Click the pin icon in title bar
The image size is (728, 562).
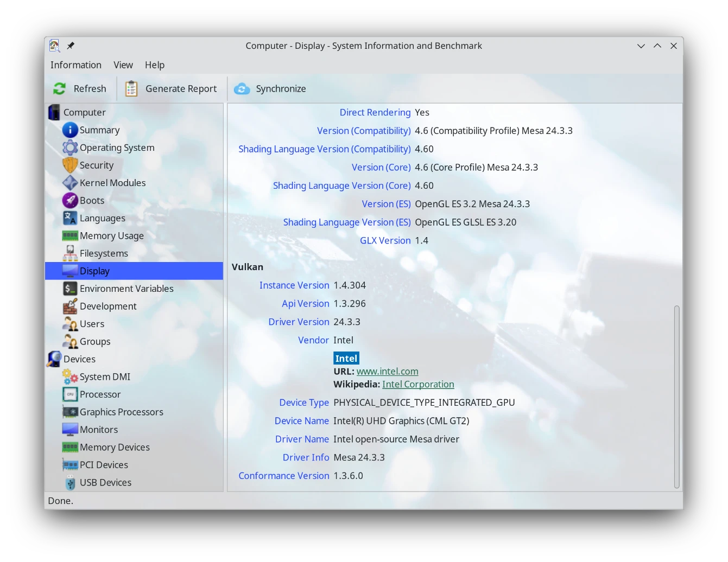coord(71,46)
